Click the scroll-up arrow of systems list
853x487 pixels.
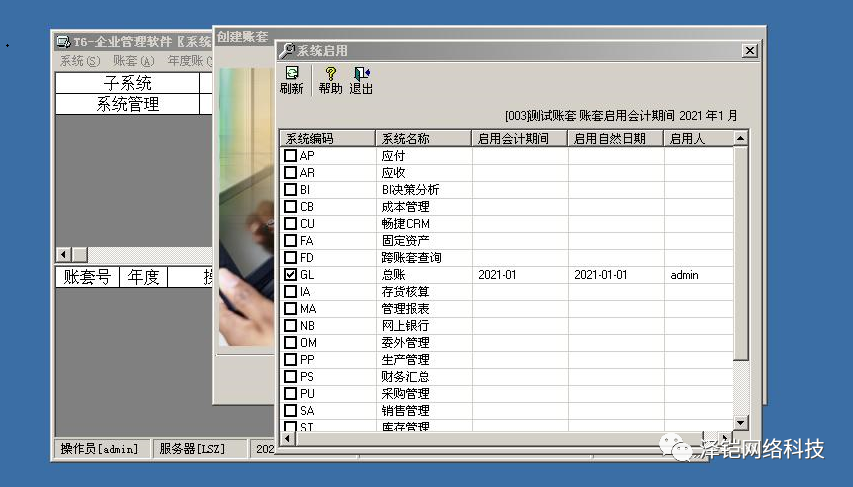[741, 139]
